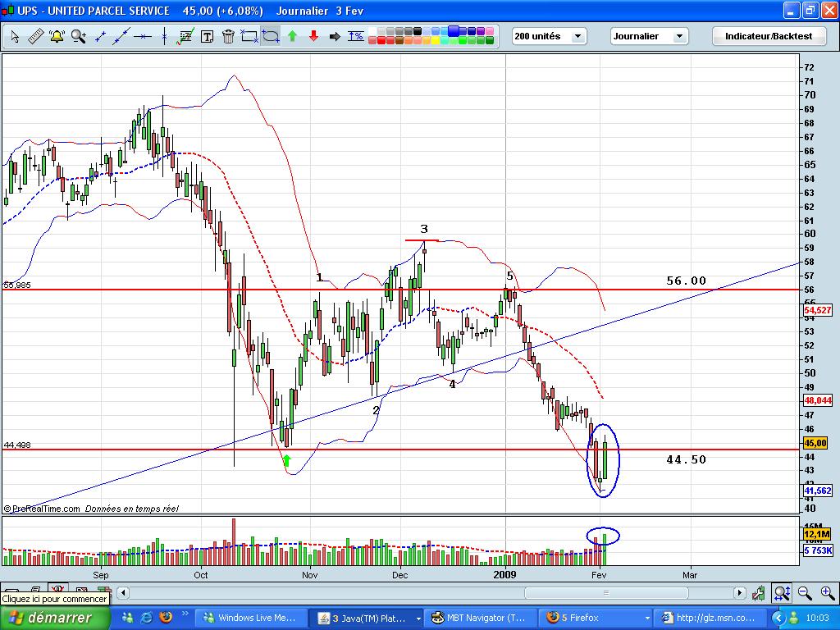Click the chart export icon near zoom

point(758,593)
